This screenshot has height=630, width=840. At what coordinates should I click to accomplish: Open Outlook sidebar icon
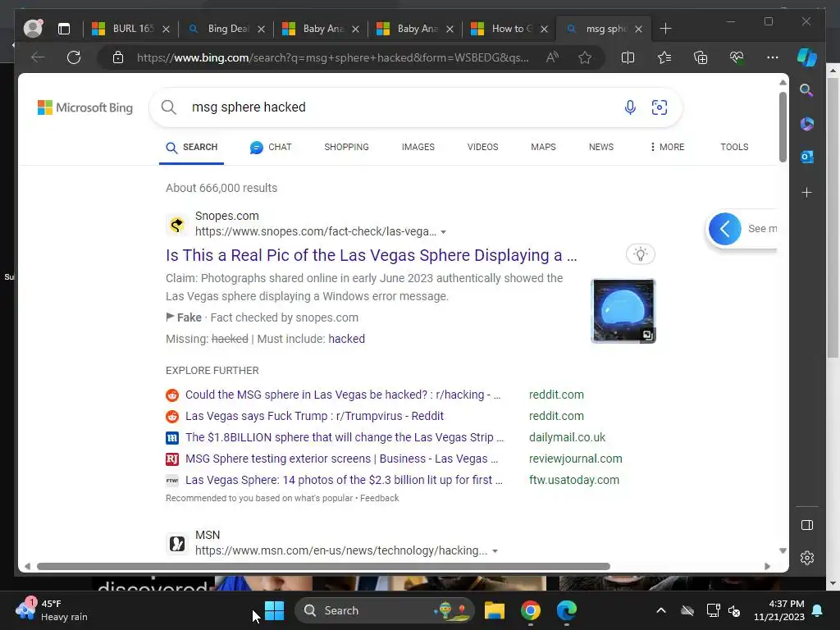coord(807,157)
